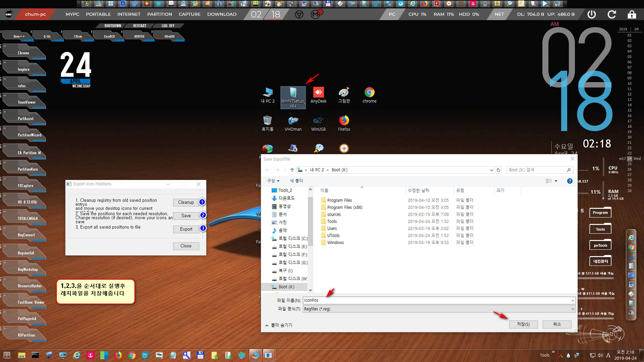Click Export button in Export Icon Positions
This screenshot has width=644, height=362.
[186, 229]
